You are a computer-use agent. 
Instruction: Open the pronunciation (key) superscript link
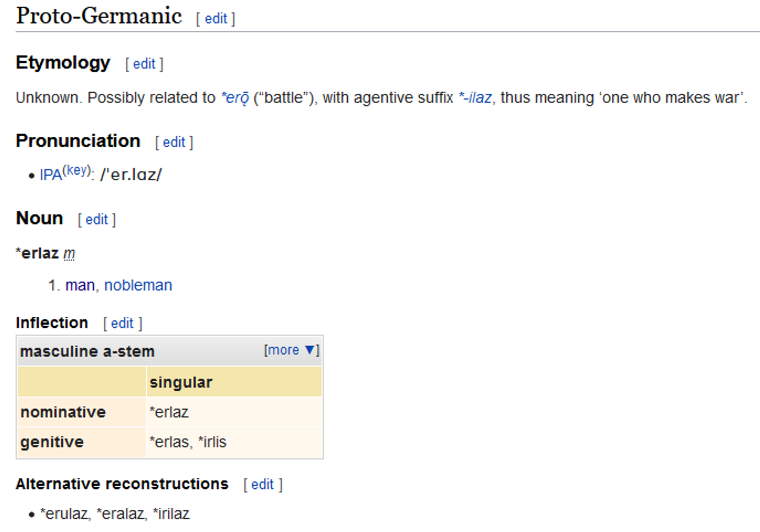pyautogui.click(x=77, y=170)
